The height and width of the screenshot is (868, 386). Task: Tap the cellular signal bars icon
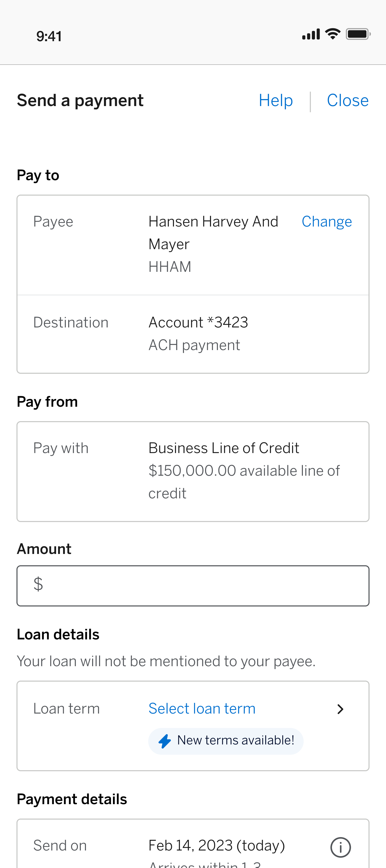point(311,34)
